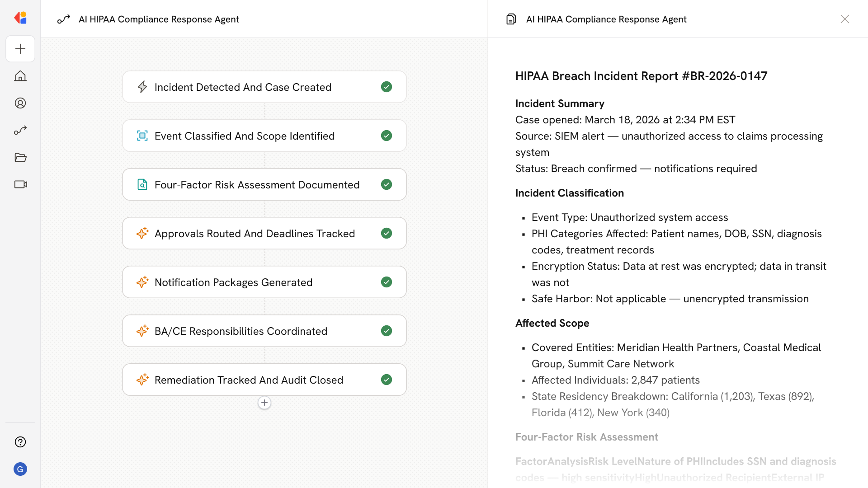Click green check on Remediation Tracked step
868x488 pixels.
(x=387, y=380)
